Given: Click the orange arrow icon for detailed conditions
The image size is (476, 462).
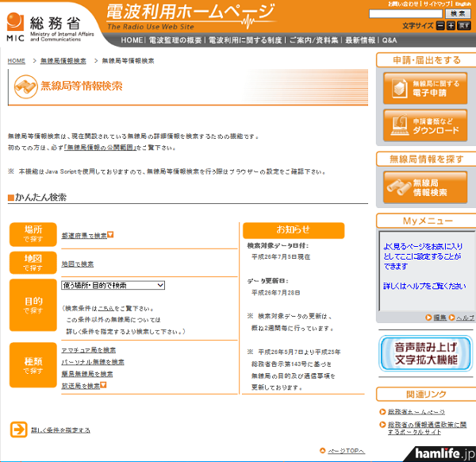Looking at the screenshot, I should pos(18,429).
